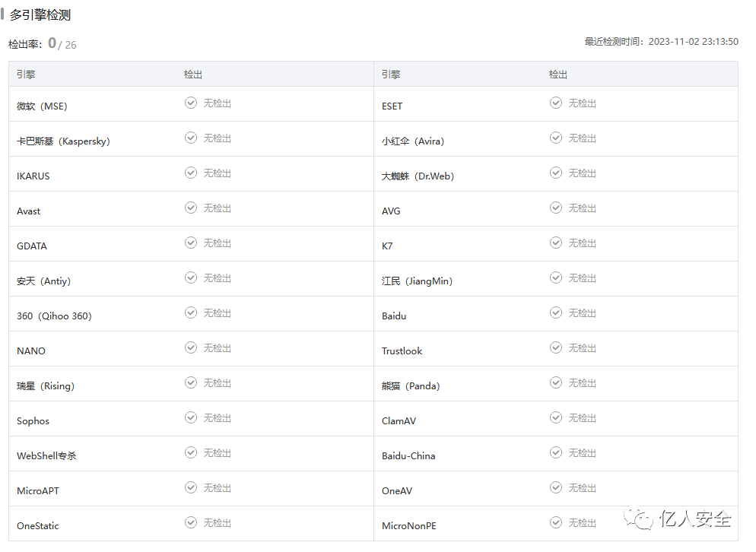Click the check icon in the 安天 (Antiy) row
Screen dimensions: 756x552
191,278
